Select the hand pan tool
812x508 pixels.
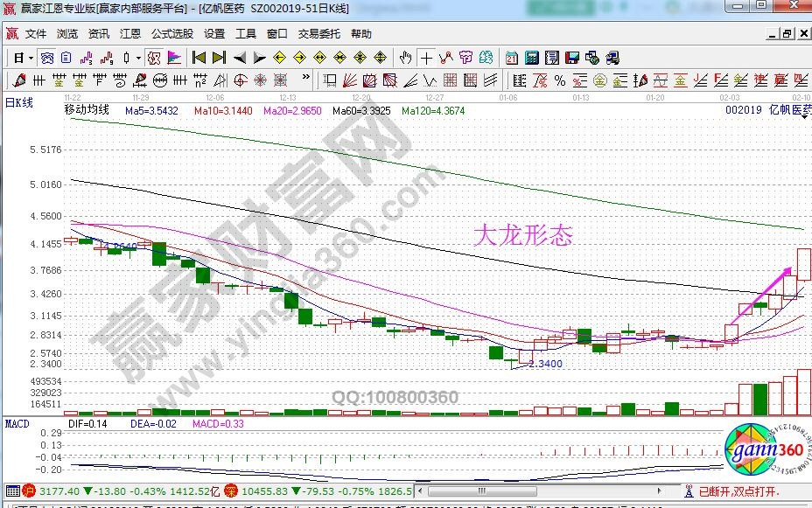click(x=406, y=59)
